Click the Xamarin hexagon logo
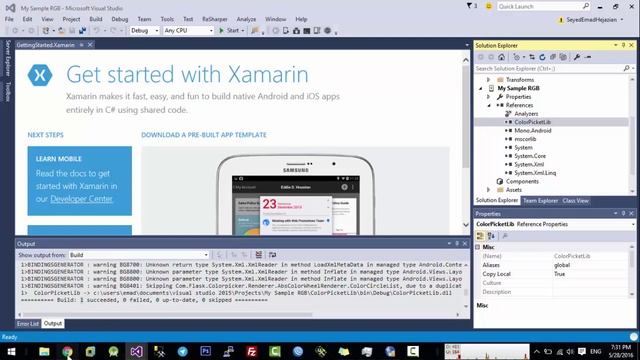The width and height of the screenshot is (640, 360). pos(40,75)
